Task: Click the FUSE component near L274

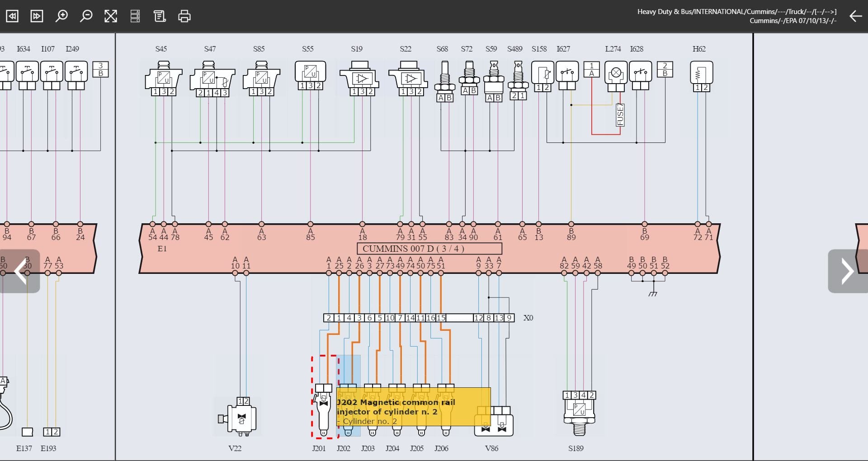Action: [620, 115]
